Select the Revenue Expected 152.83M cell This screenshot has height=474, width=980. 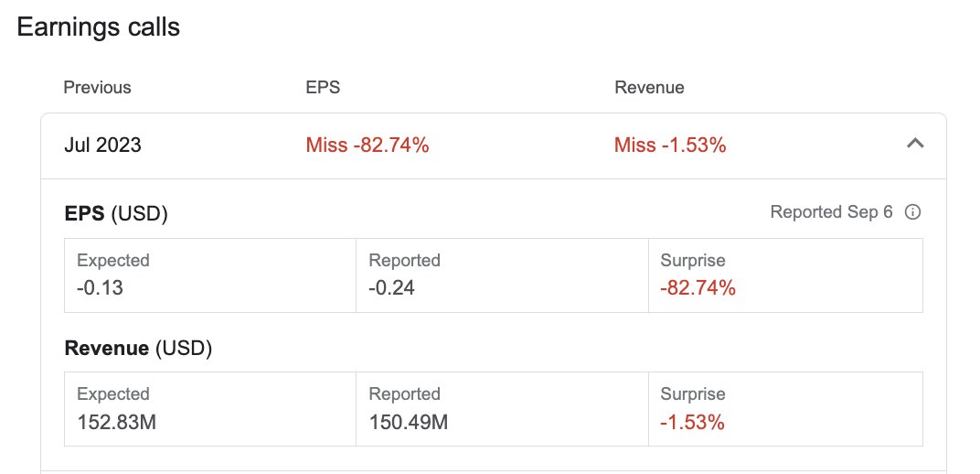tap(210, 409)
